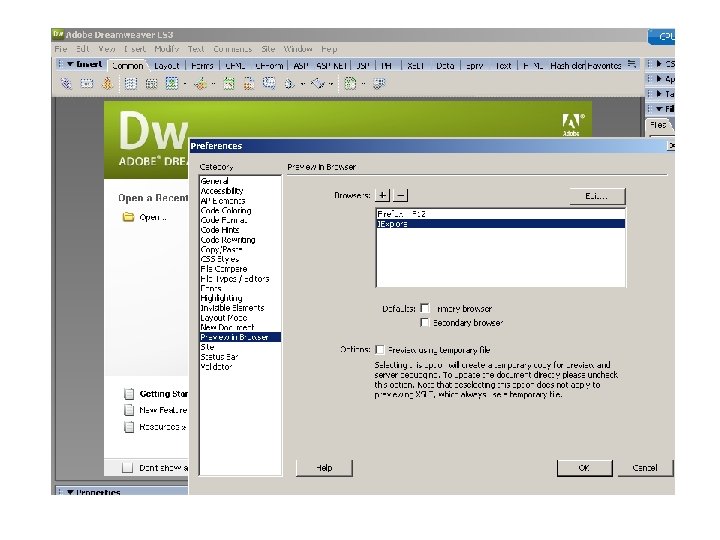
Task: Expand the Application panel group
Action: point(659,79)
